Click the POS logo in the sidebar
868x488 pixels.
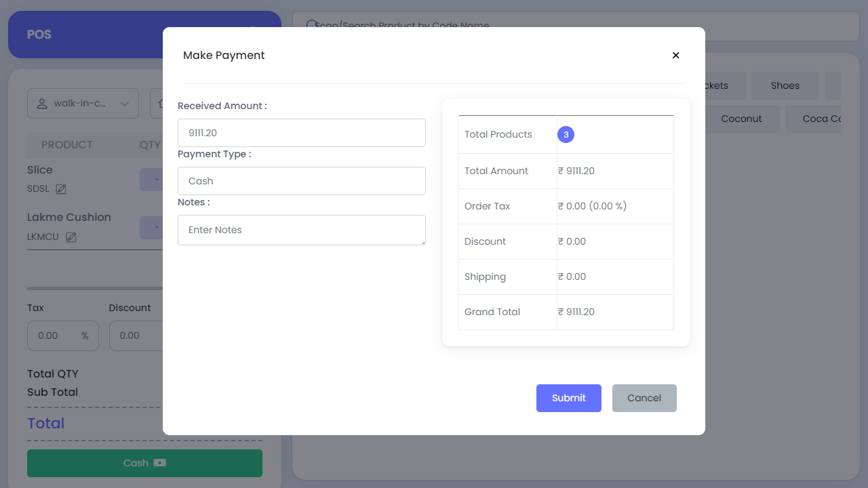click(x=39, y=34)
